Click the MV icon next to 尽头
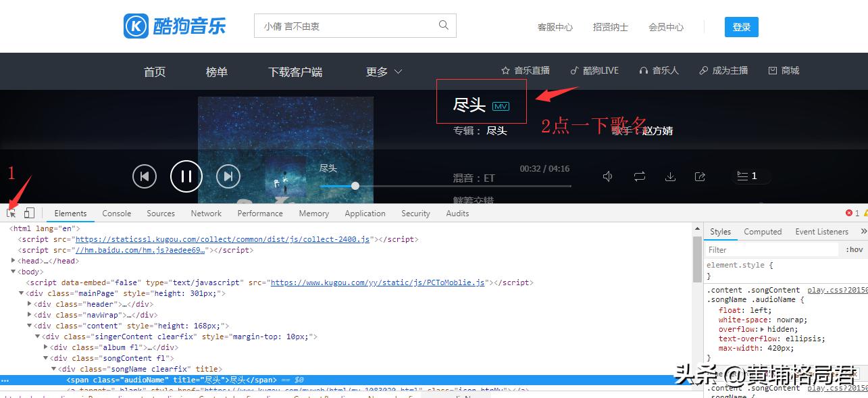Image resolution: width=868 pixels, height=398 pixels. coord(501,106)
